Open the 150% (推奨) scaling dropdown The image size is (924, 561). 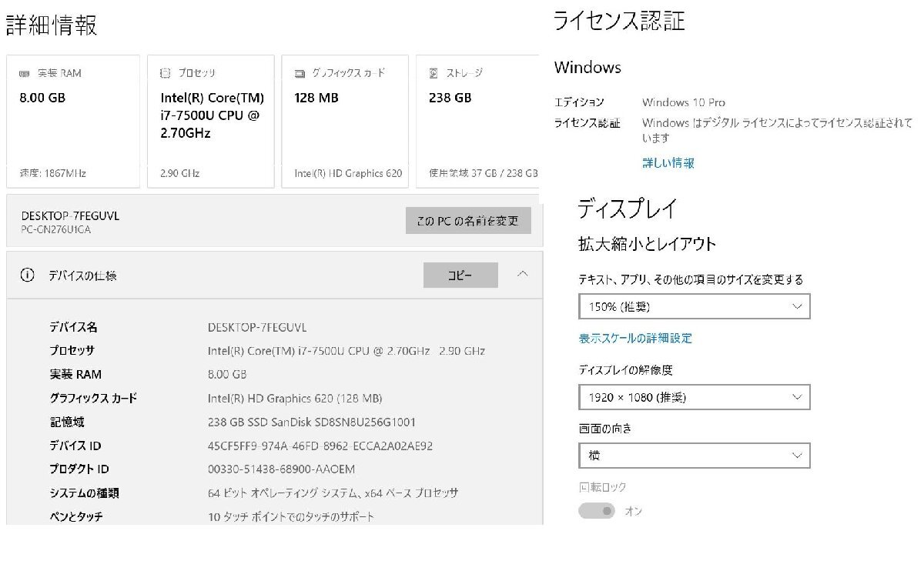coord(694,307)
